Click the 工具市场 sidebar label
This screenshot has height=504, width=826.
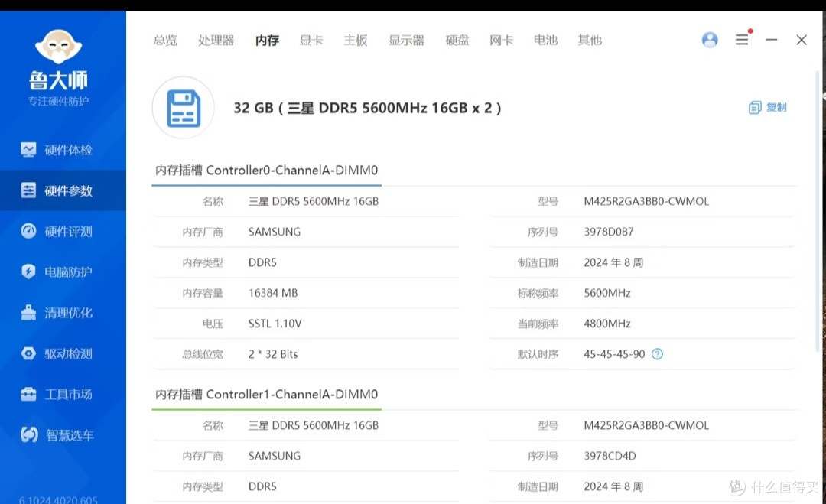click(x=69, y=394)
